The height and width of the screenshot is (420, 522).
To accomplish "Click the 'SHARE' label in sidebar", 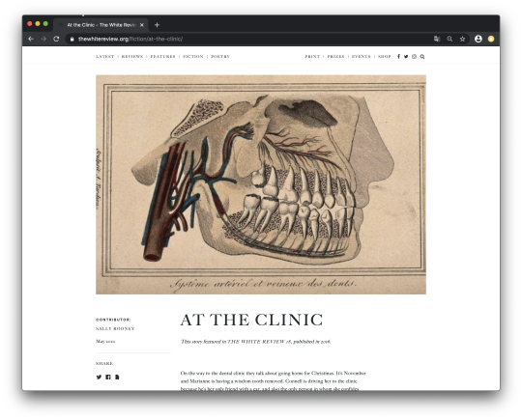I will 104,363.
